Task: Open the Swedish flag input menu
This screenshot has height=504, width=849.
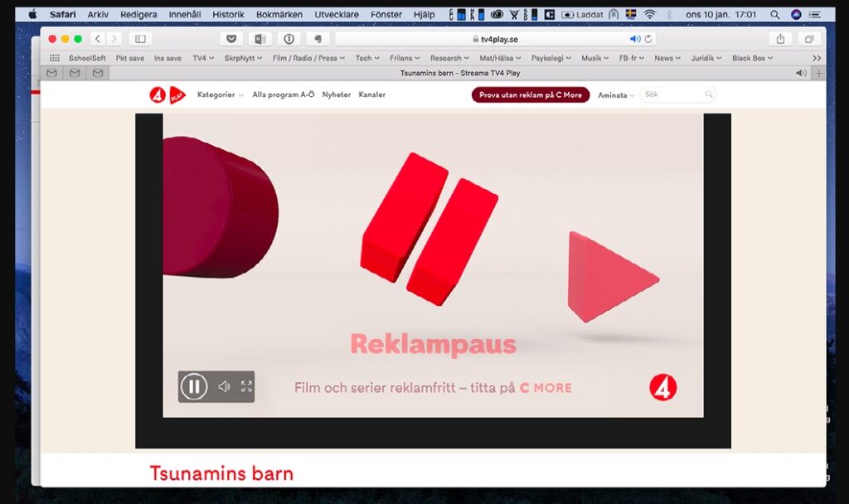Action: tap(631, 15)
